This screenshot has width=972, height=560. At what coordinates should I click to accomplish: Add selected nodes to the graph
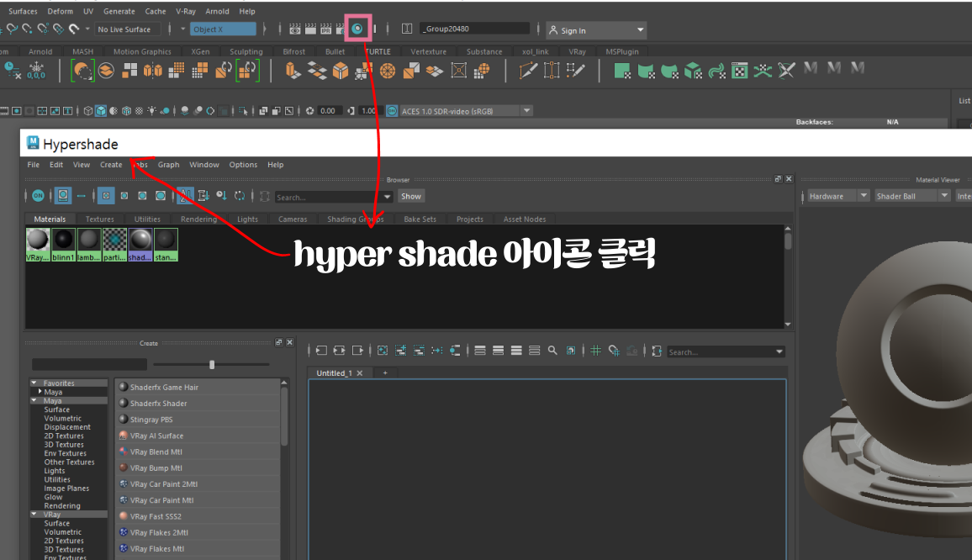(400, 351)
